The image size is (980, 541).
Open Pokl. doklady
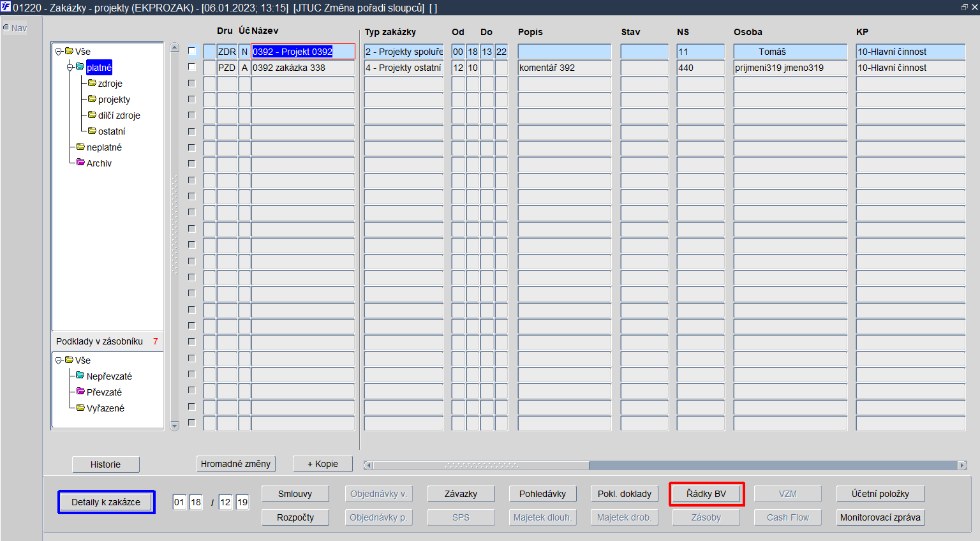[x=625, y=494]
